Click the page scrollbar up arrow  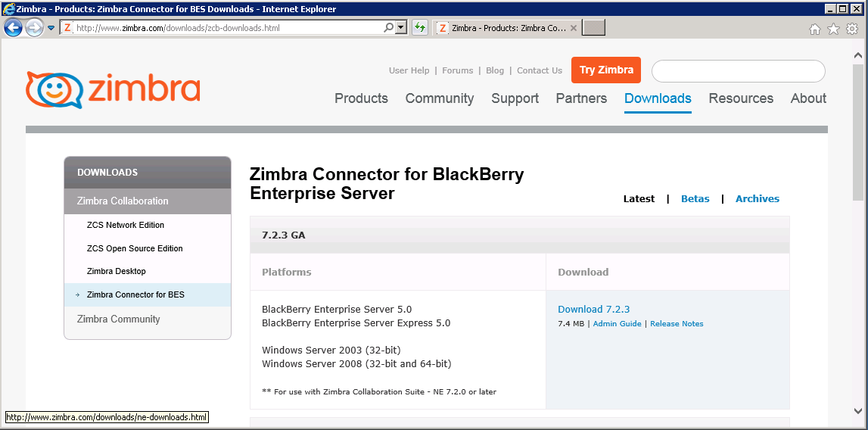[x=858, y=55]
